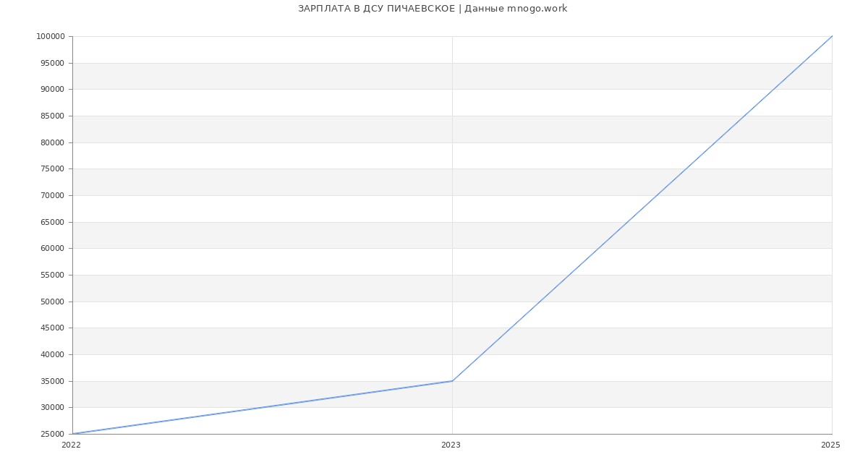Click the 100000 y-axis label
The image size is (868, 470).
[x=50, y=37]
